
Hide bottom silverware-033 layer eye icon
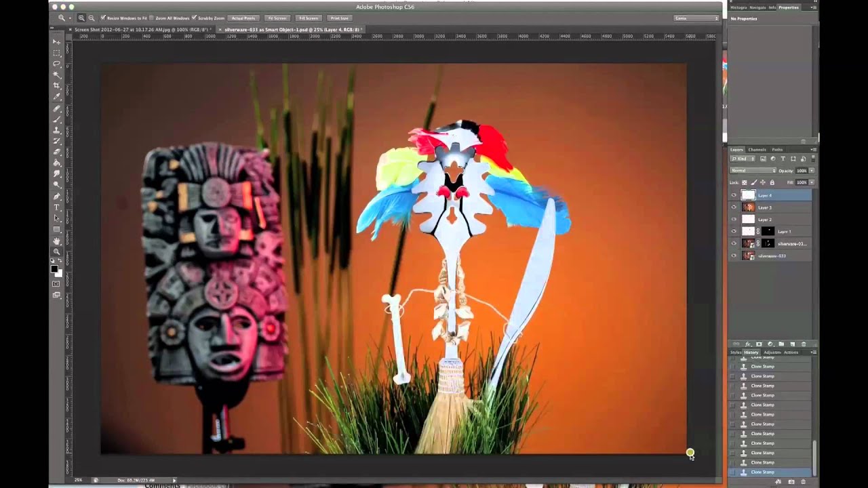click(x=734, y=256)
